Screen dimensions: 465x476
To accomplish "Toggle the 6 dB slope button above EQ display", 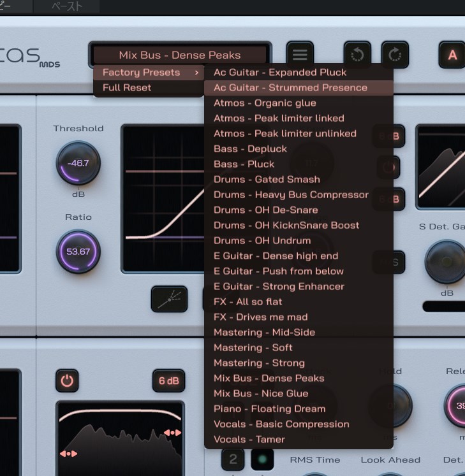I will pos(168,380).
